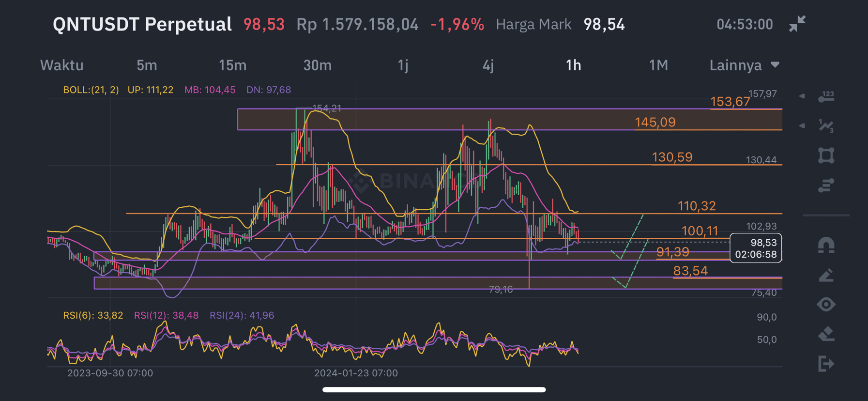The width and height of the screenshot is (868, 401).
Task: Select the Waktu chart view
Action: [x=61, y=65]
